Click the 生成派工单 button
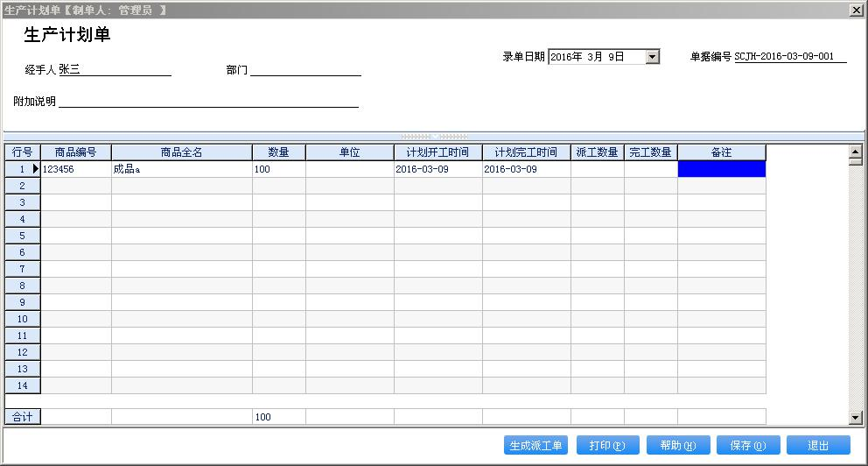Image resolution: width=868 pixels, height=466 pixels. tap(535, 445)
